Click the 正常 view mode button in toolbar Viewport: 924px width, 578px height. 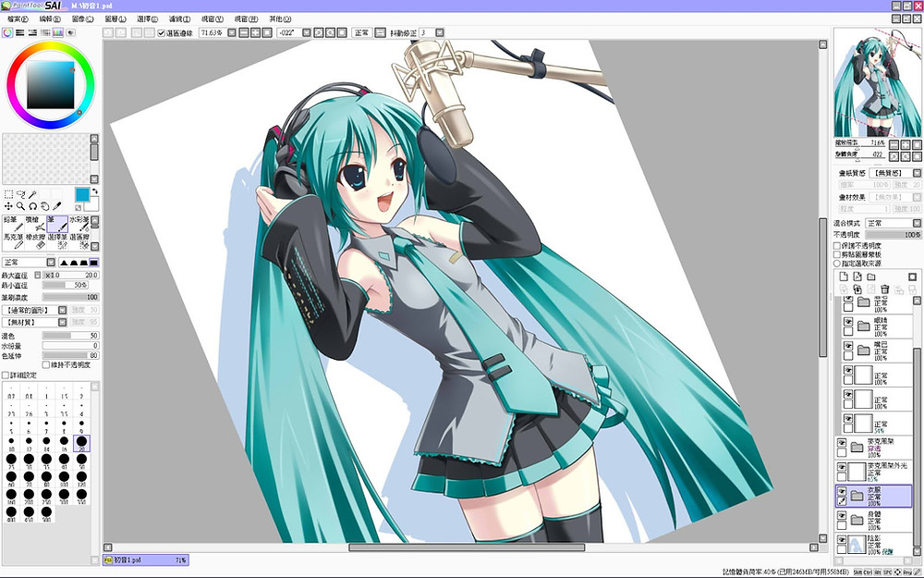(361, 33)
